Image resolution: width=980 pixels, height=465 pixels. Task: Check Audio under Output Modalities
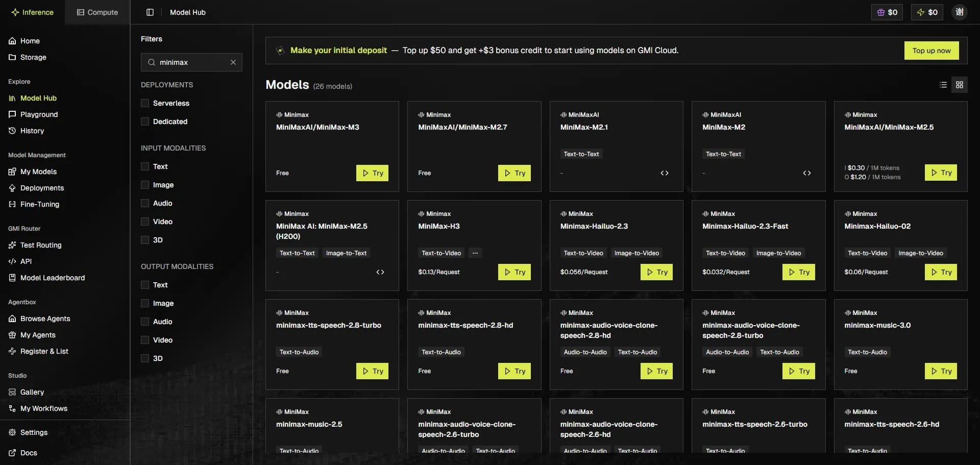coord(145,322)
